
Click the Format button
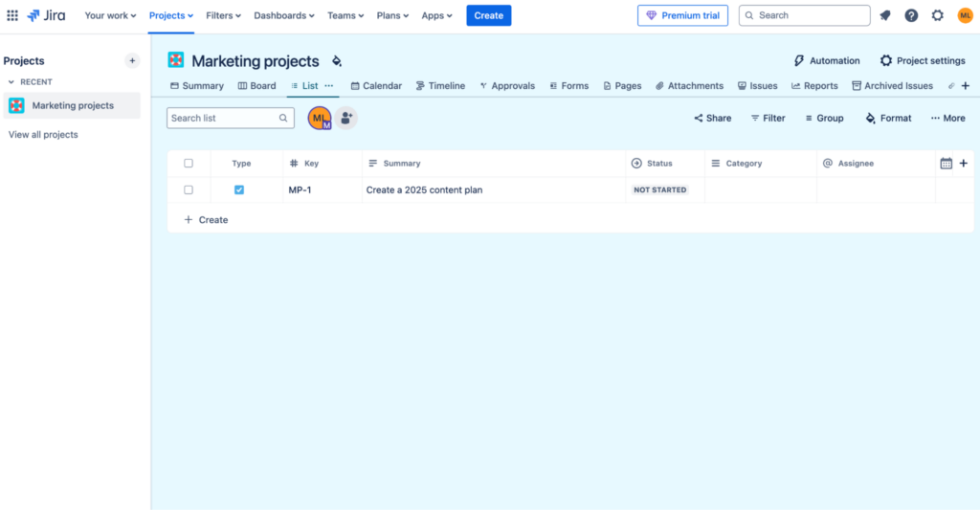pyautogui.click(x=888, y=118)
